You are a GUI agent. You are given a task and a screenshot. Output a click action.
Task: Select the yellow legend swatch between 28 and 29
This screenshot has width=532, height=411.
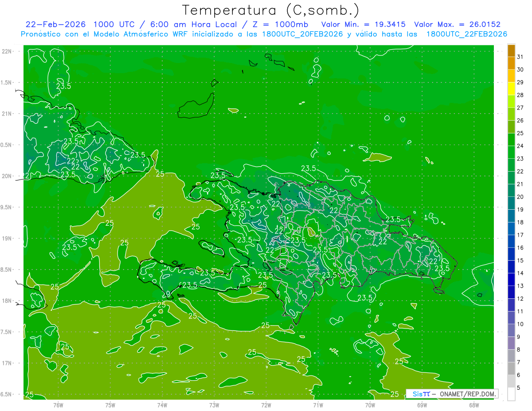pyautogui.click(x=511, y=89)
